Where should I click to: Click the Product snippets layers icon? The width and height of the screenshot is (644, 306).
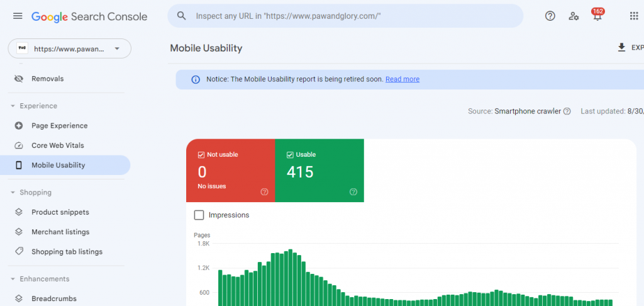19,212
